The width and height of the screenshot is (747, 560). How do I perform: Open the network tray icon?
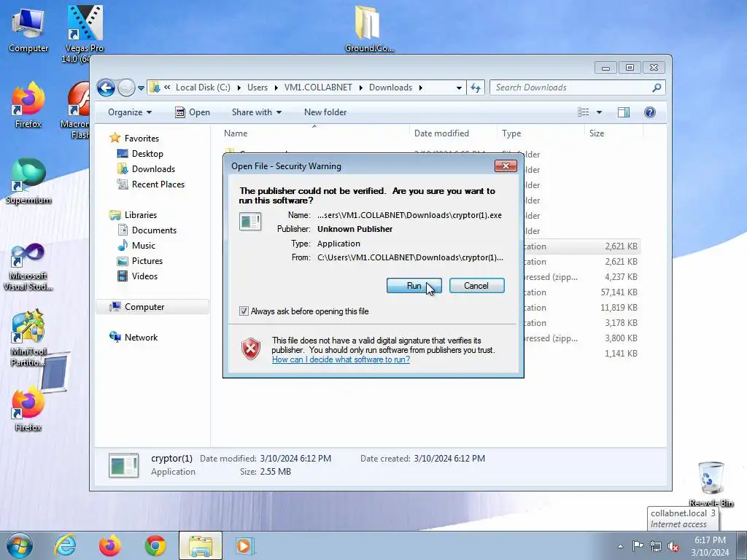click(656, 546)
